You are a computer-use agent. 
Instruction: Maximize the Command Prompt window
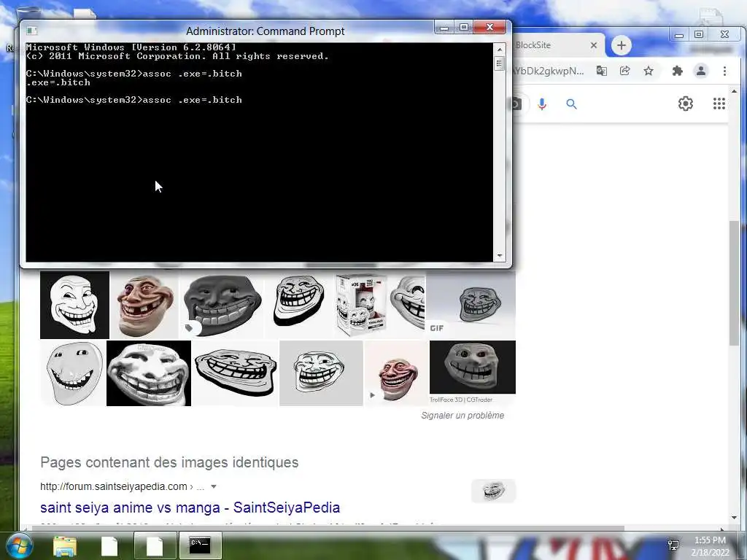pos(463,27)
